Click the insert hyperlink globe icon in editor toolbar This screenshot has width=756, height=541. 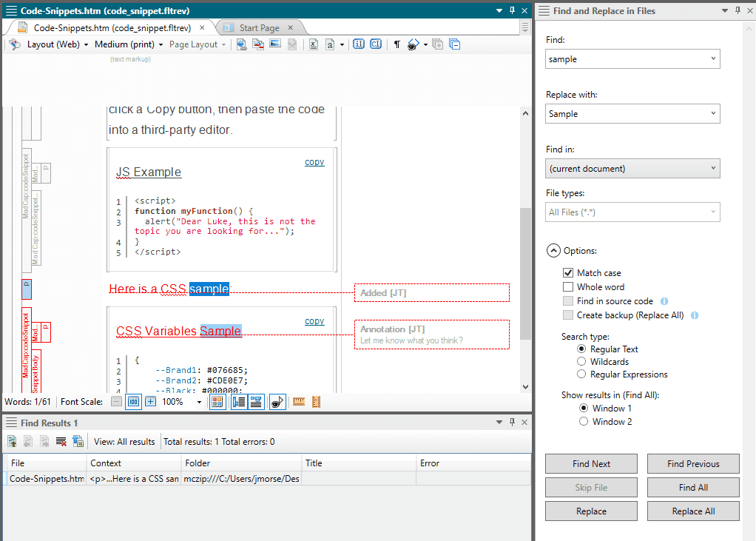pos(242,44)
